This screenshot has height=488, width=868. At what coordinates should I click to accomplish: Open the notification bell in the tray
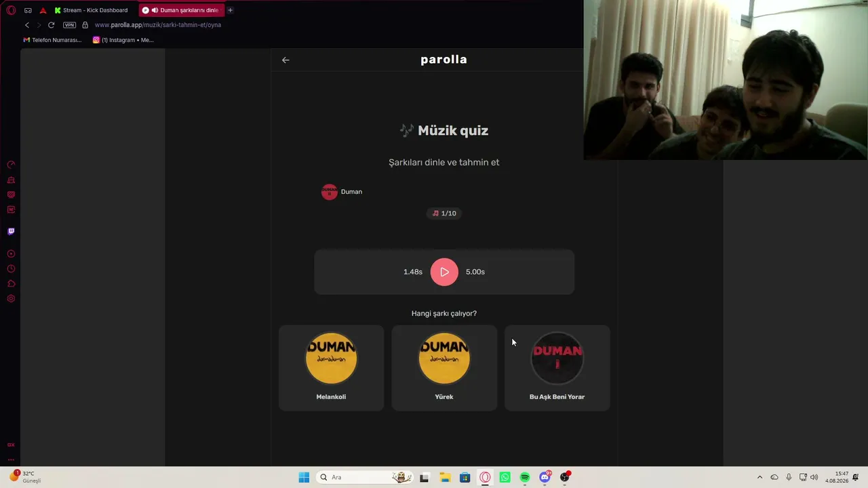point(856,477)
